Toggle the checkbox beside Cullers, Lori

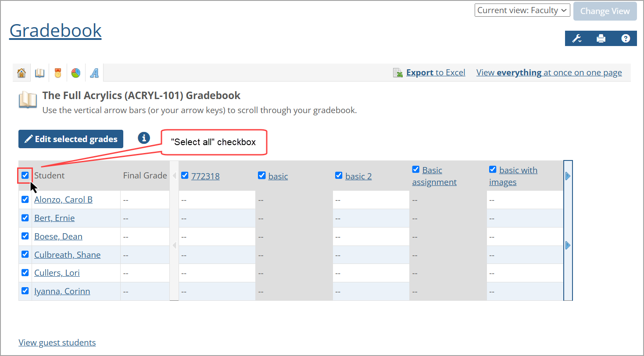click(25, 272)
